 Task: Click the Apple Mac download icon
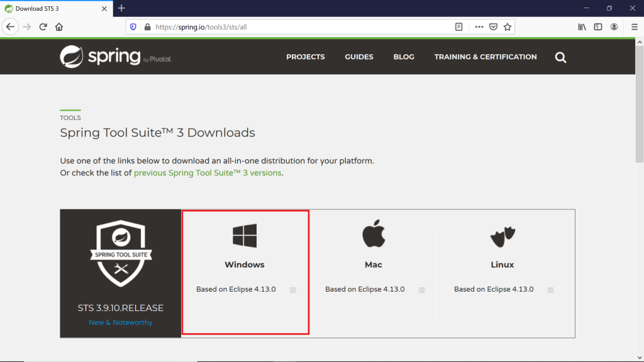[374, 234]
